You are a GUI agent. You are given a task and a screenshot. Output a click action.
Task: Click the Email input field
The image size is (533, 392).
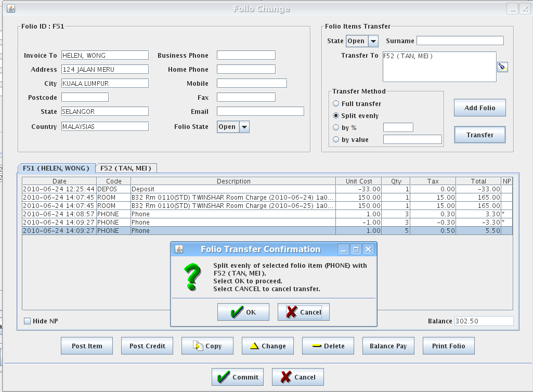coord(261,111)
